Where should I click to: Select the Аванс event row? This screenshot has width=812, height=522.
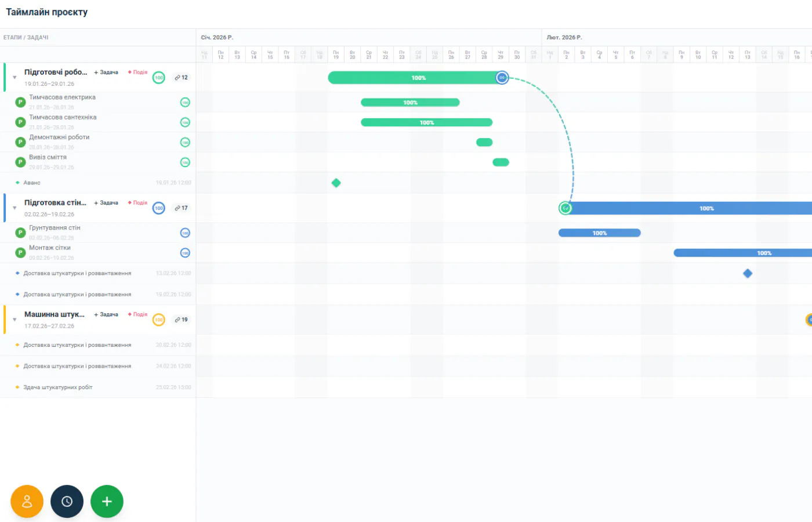97,183
